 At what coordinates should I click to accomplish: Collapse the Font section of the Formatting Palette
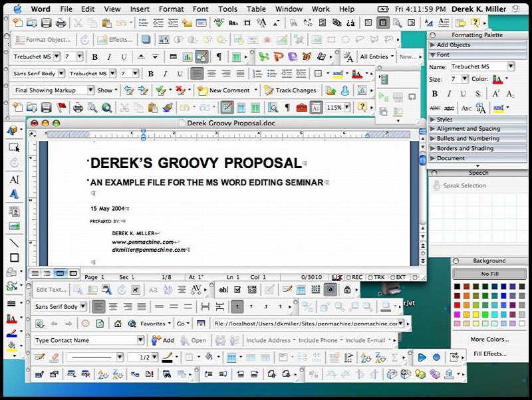tap(434, 55)
